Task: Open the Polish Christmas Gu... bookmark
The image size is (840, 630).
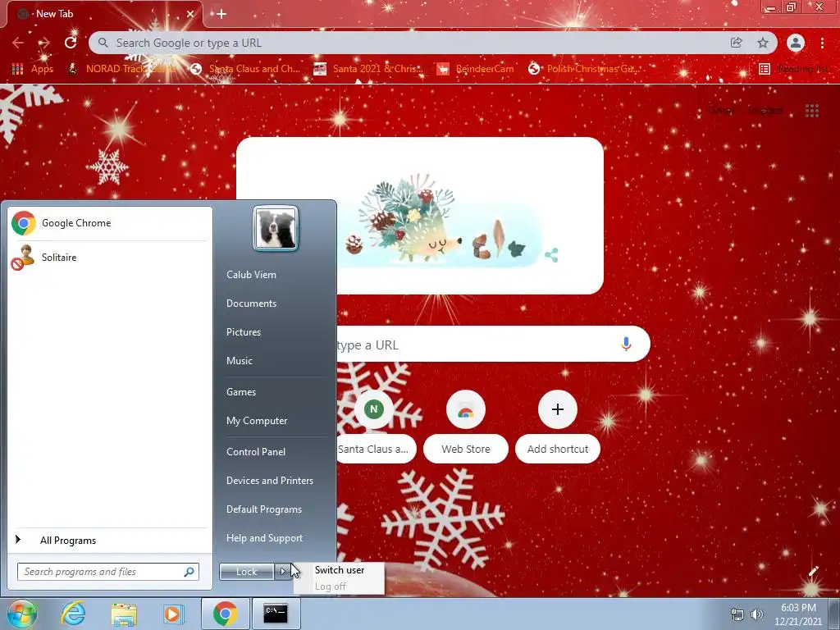Action: [x=583, y=69]
